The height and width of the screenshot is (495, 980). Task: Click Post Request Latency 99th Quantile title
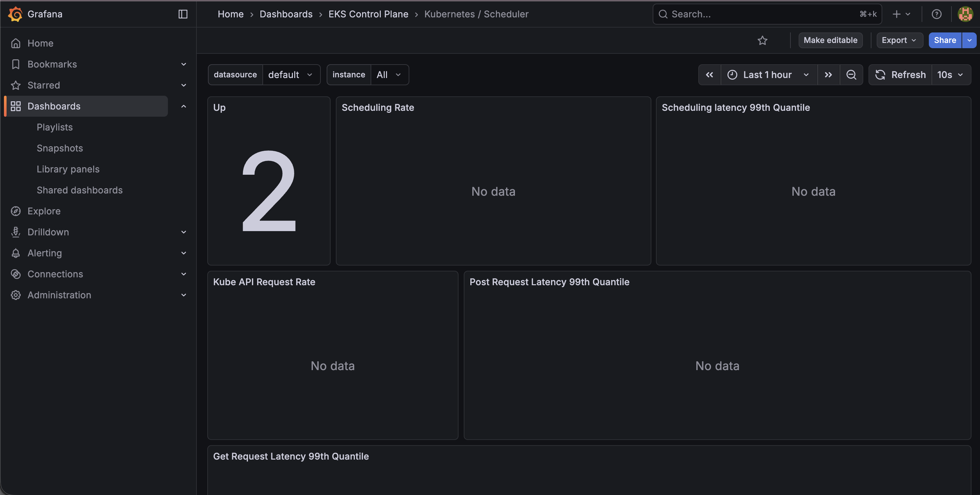click(549, 282)
